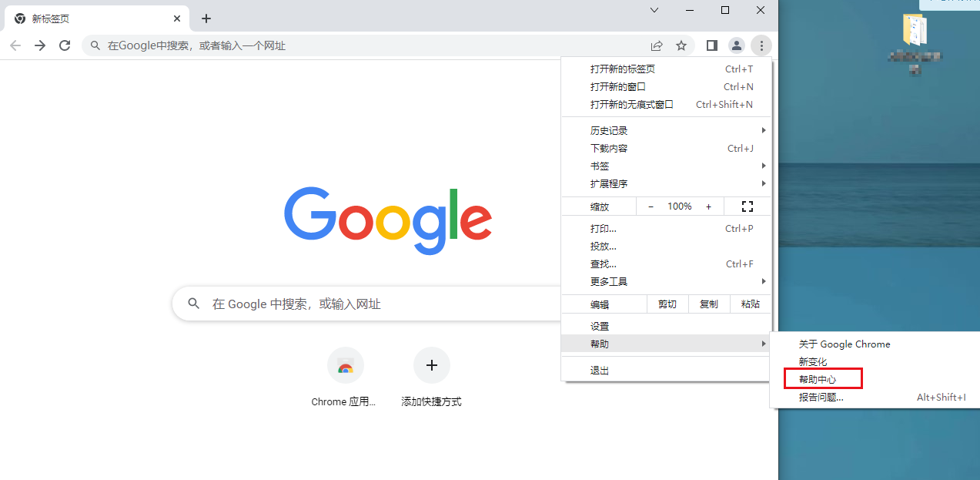This screenshot has width=980, height=480.
Task: Click the Google logo
Action: 388,220
